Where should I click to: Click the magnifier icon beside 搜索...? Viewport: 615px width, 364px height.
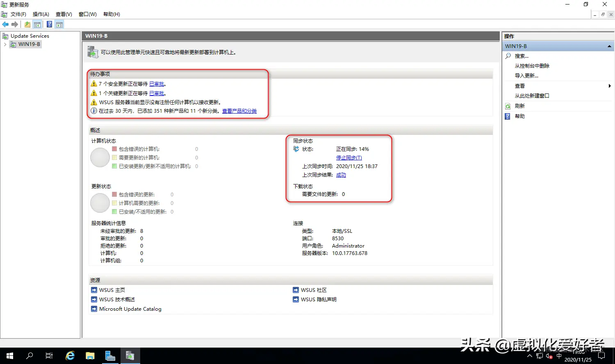pyautogui.click(x=508, y=56)
